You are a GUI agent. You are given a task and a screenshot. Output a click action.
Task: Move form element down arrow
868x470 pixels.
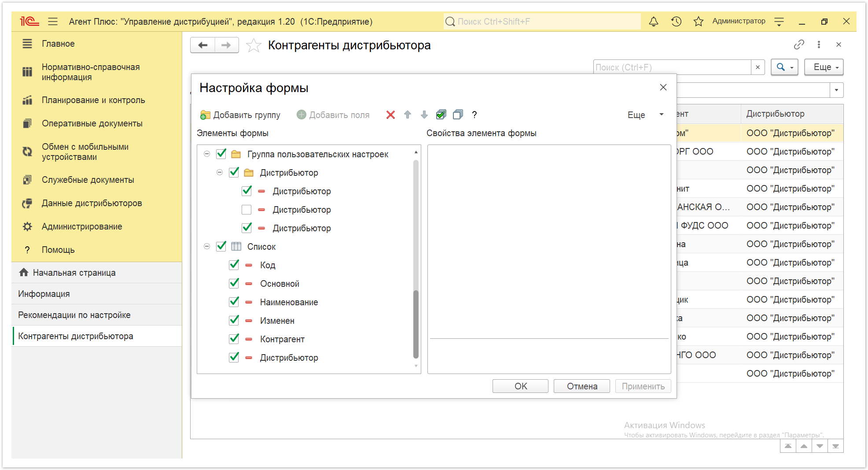pyautogui.click(x=424, y=115)
